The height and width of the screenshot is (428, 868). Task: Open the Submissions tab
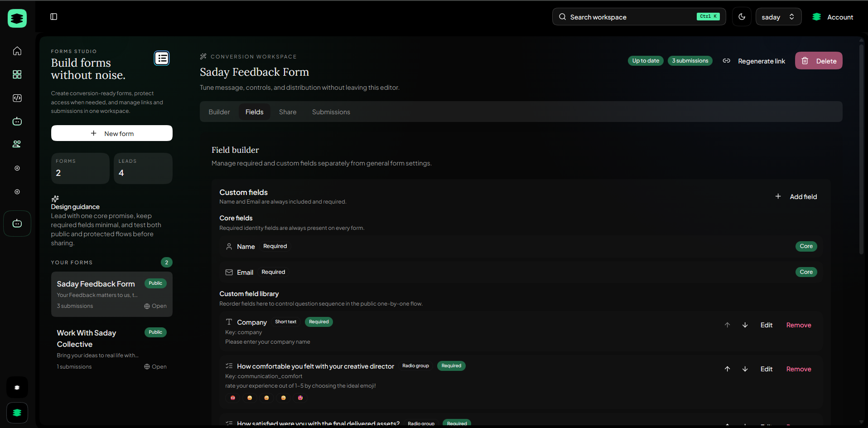(331, 112)
